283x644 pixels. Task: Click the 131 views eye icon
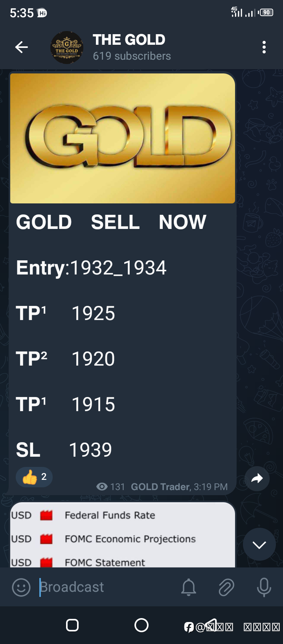[102, 487]
